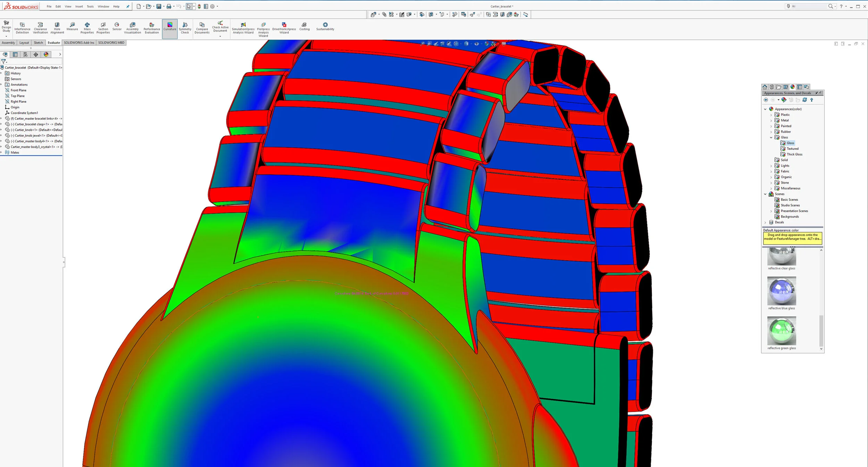Image resolution: width=868 pixels, height=467 pixels.
Task: Switch to the PropertyManager tab icon
Action: (x=15, y=54)
